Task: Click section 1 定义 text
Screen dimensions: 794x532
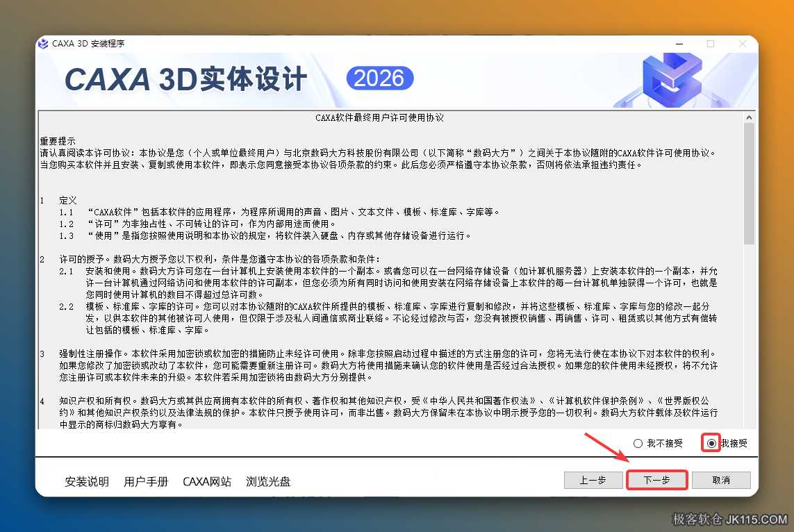Action: pyautogui.click(x=68, y=201)
